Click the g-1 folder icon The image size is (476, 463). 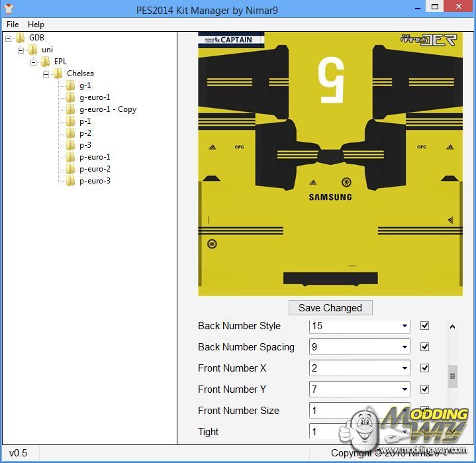click(x=71, y=85)
